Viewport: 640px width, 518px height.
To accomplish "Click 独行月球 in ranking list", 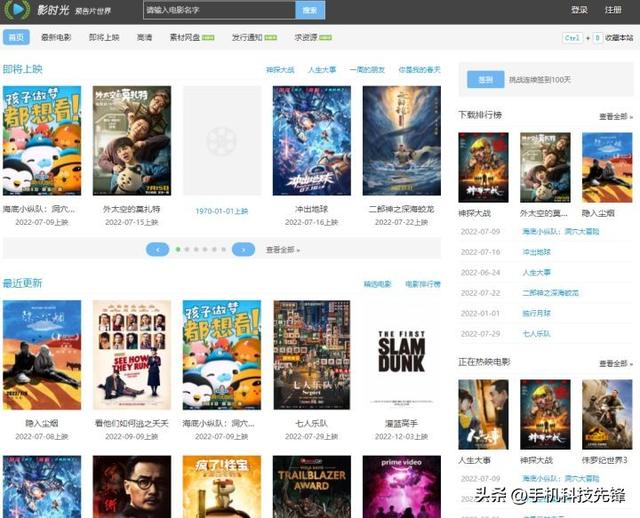I will [x=536, y=313].
